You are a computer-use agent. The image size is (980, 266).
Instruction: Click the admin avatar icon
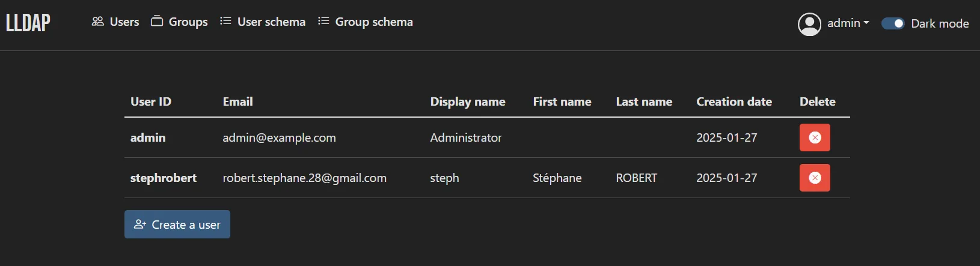tap(809, 24)
